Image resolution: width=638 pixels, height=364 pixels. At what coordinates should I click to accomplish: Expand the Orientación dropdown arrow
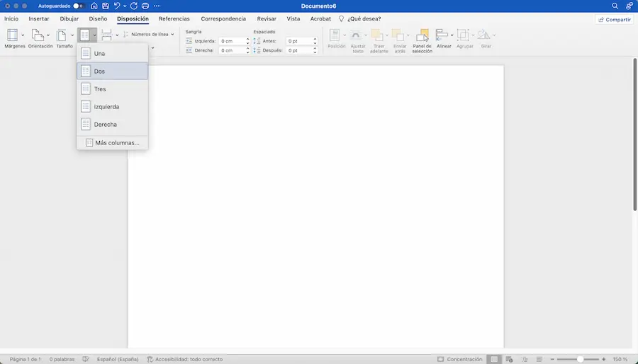click(x=48, y=35)
